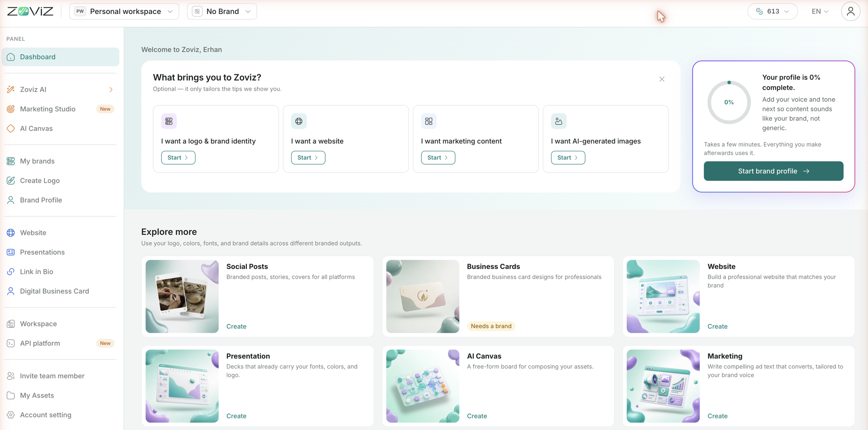Screen dimensions: 868x430
Task: Click the Start brand profile button
Action: pyautogui.click(x=773, y=171)
